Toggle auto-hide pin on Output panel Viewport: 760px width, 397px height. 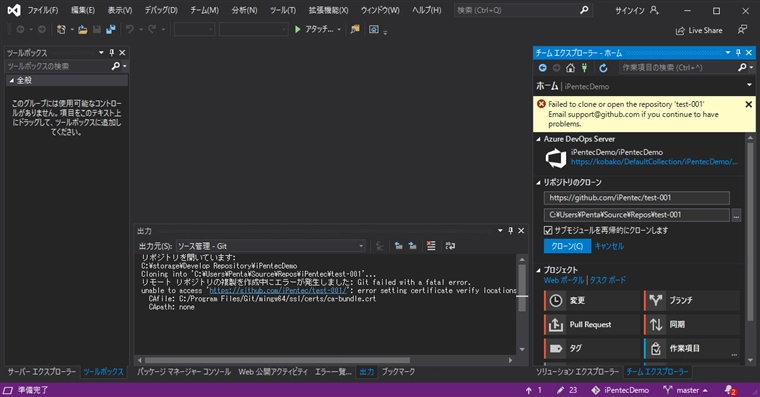point(510,231)
